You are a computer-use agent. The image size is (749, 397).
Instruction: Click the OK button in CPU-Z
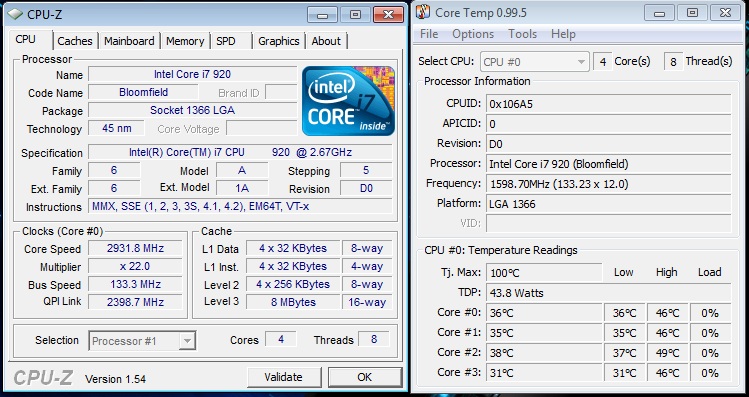[364, 377]
